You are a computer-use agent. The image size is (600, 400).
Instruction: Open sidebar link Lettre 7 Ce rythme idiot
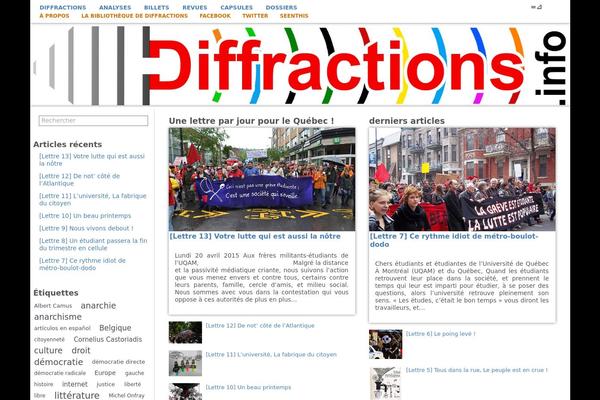(82, 264)
